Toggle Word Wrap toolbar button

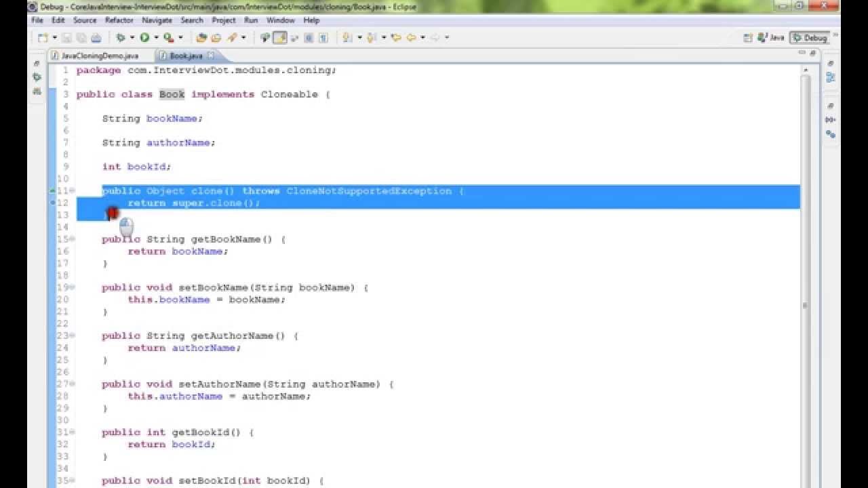(294, 38)
